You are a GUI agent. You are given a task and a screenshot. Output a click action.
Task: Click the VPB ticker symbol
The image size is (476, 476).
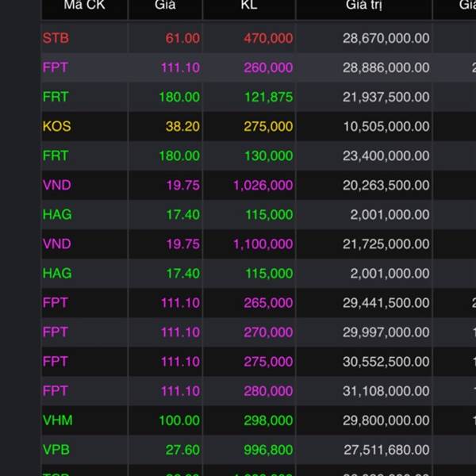56,449
